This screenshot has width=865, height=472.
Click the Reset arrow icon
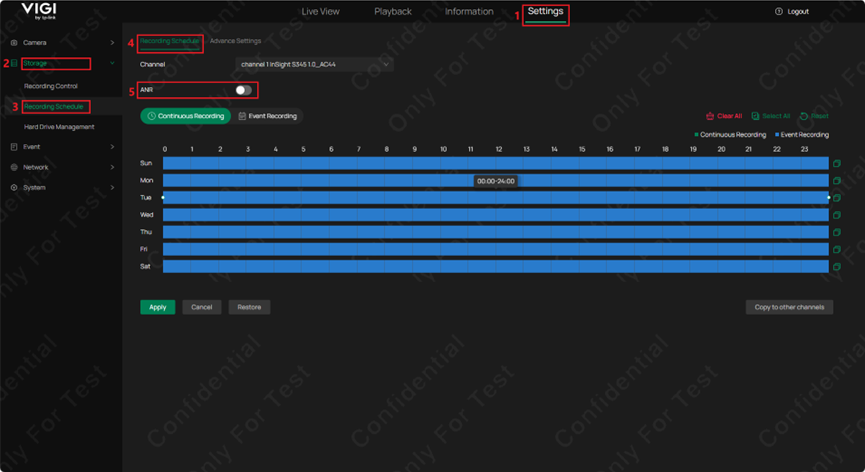point(804,116)
